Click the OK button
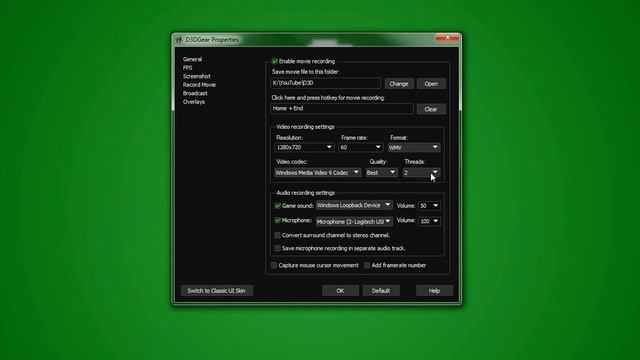 pyautogui.click(x=340, y=291)
